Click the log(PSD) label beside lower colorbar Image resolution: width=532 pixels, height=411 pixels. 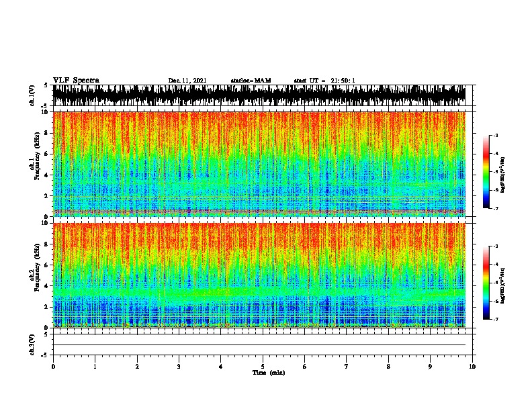tap(502, 285)
